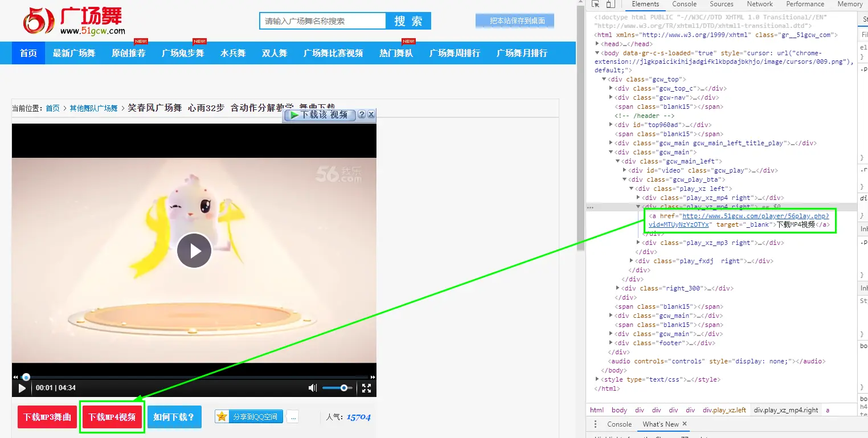
Task: Activate the DevTools inspect element picker
Action: click(x=596, y=4)
